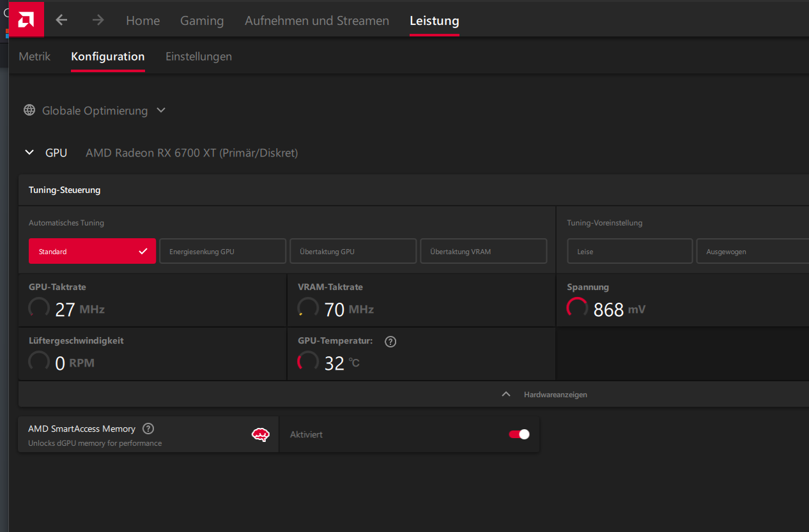Image resolution: width=809 pixels, height=532 pixels.
Task: Disable AMD SmartAccess Memory toggle
Action: [519, 434]
